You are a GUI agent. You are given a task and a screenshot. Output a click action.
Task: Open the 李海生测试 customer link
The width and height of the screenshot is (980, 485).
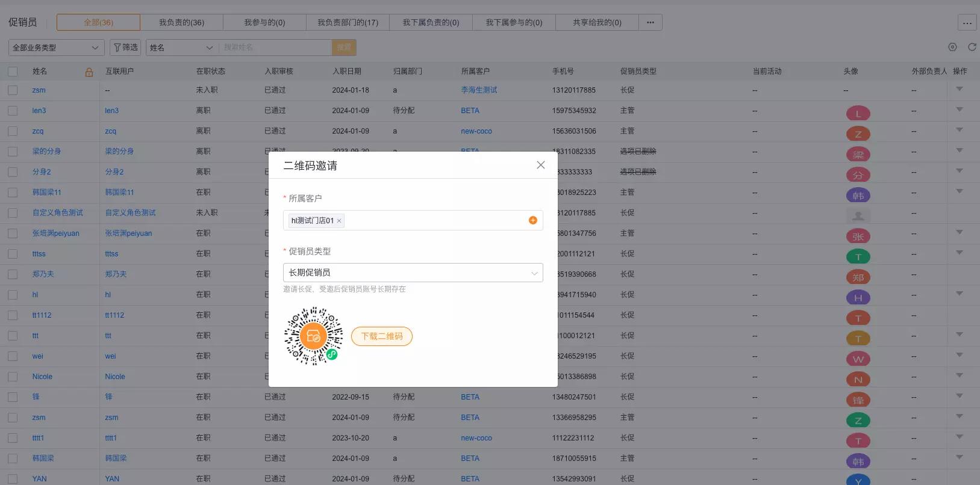click(x=479, y=90)
